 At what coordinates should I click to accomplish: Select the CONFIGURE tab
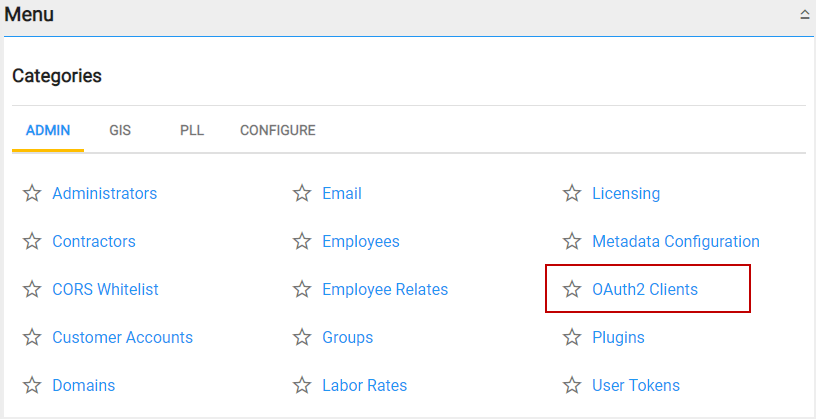pyautogui.click(x=277, y=130)
